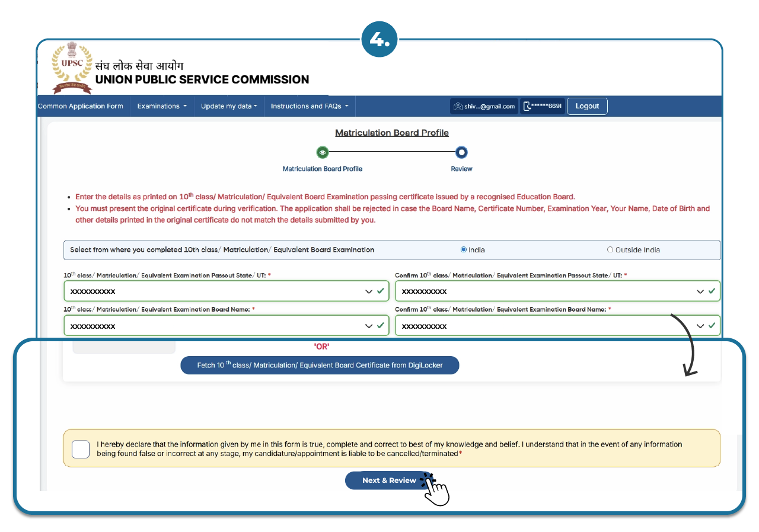Image resolution: width=759 pixels, height=532 pixels.
Task: Tick the declaration checkbox
Action: click(x=80, y=449)
